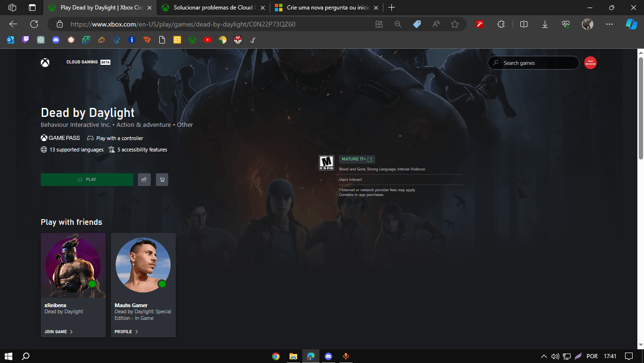Open the Browser essentials heartbeat icon
644x363 pixels.
(566, 24)
